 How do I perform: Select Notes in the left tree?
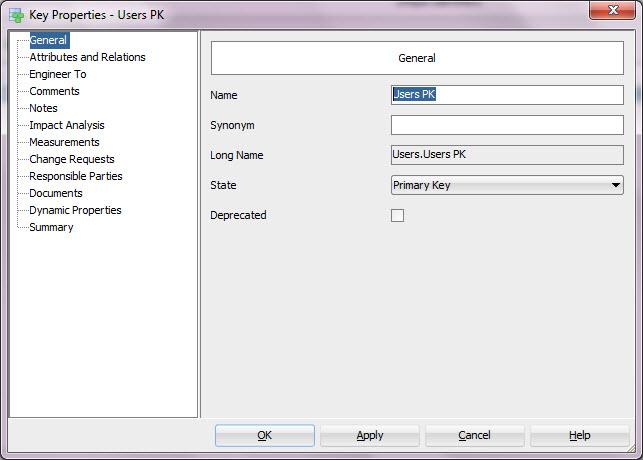[43, 108]
